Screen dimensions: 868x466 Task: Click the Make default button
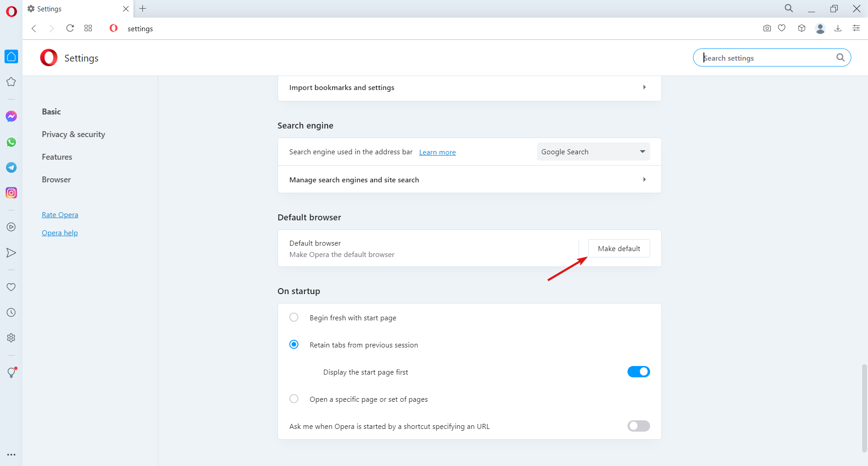pos(618,249)
